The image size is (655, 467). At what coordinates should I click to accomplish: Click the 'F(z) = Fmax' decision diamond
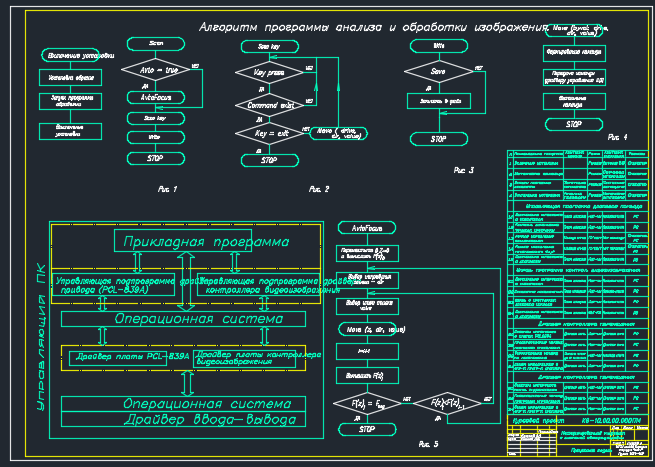[365, 403]
